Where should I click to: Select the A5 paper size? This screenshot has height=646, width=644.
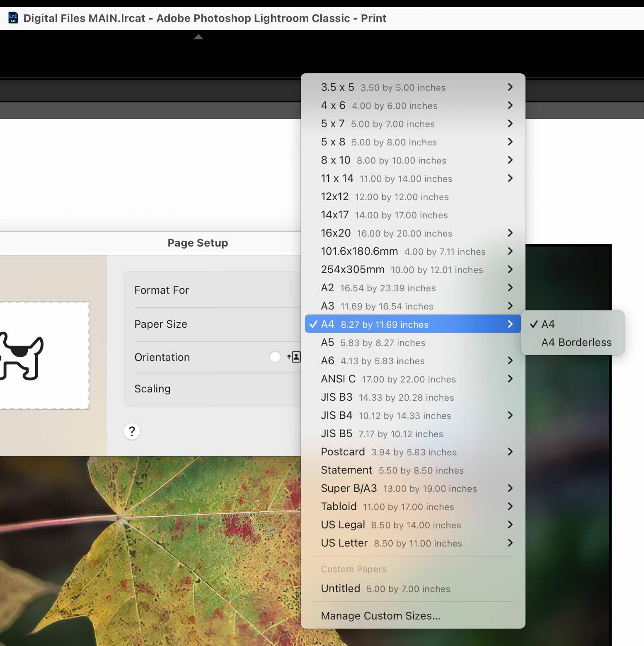[x=373, y=343]
